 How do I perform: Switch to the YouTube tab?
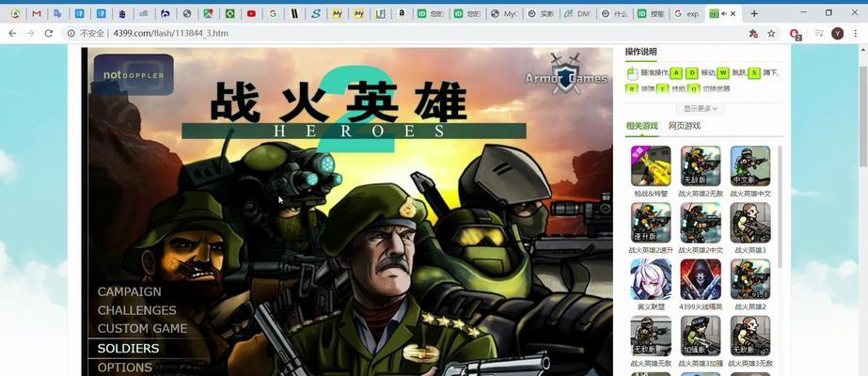click(251, 14)
